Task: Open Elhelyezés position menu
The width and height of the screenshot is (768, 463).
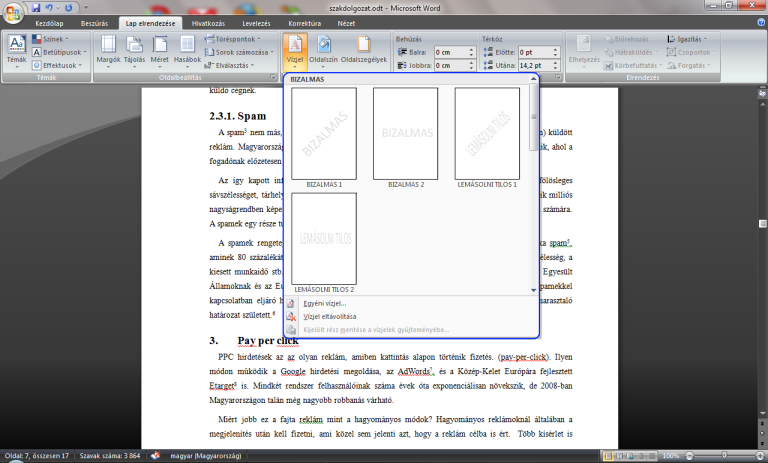Action: (584, 51)
